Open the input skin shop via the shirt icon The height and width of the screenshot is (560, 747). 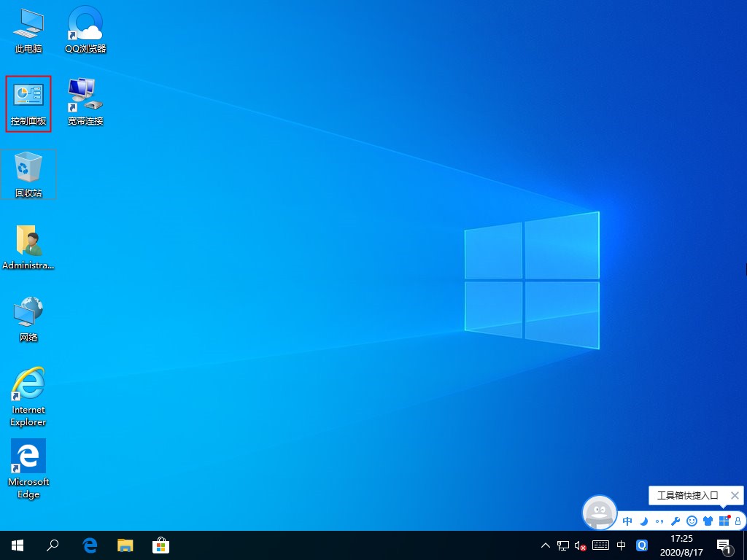point(708,521)
